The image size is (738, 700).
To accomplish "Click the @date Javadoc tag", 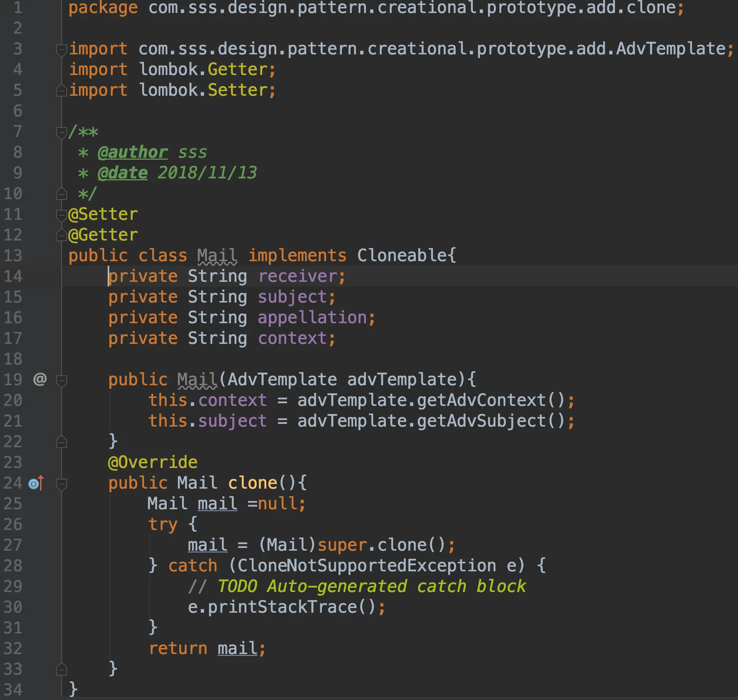I will tap(123, 173).
